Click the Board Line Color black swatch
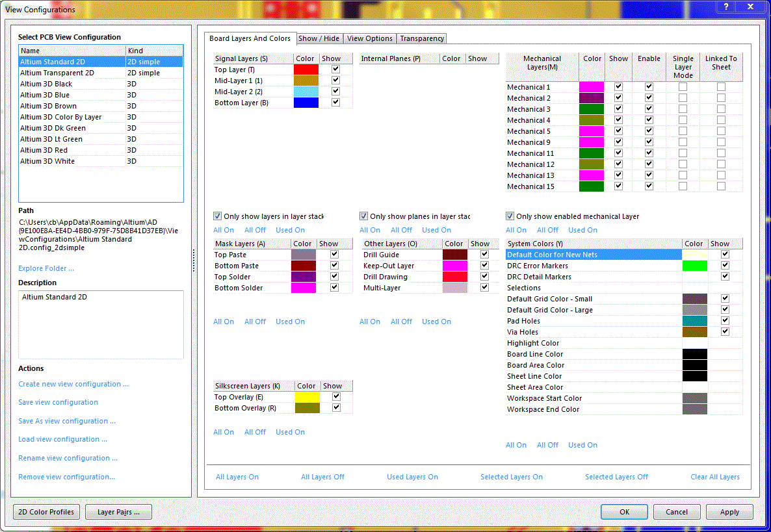The height and width of the screenshot is (532, 771). [695, 354]
